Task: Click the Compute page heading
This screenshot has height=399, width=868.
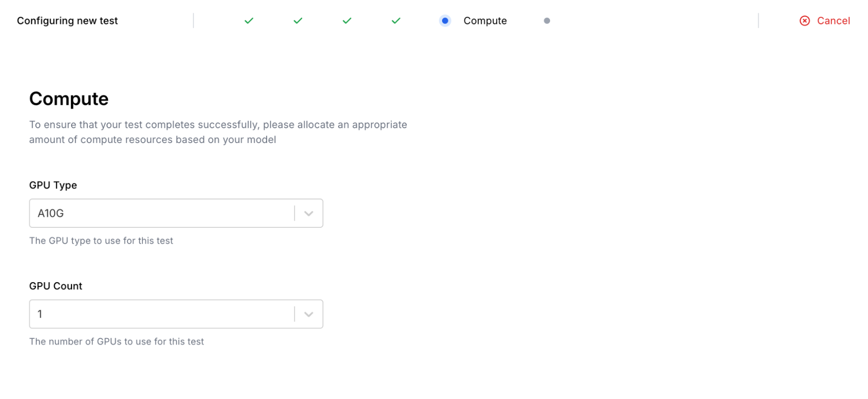Action: click(69, 99)
